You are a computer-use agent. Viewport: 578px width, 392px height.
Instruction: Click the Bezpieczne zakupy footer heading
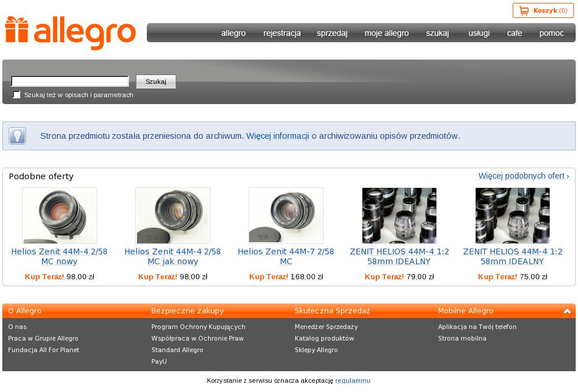click(188, 311)
